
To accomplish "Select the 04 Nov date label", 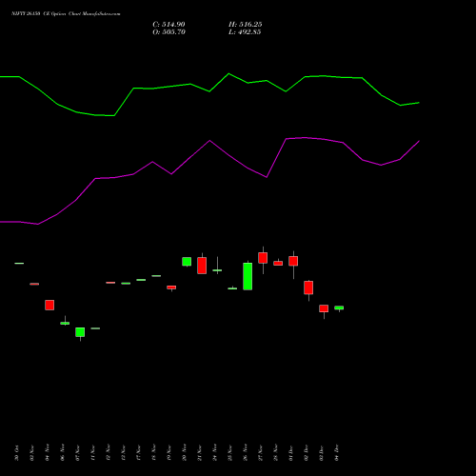I will [x=48, y=453].
